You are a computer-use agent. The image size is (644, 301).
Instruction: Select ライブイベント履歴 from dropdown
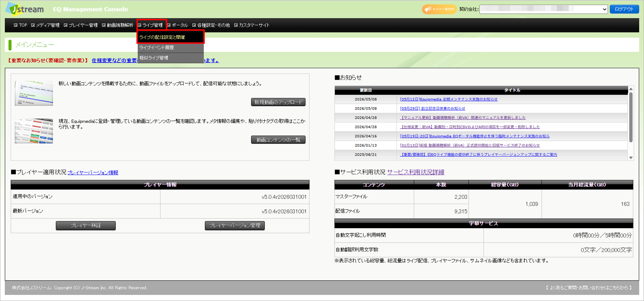coord(171,47)
